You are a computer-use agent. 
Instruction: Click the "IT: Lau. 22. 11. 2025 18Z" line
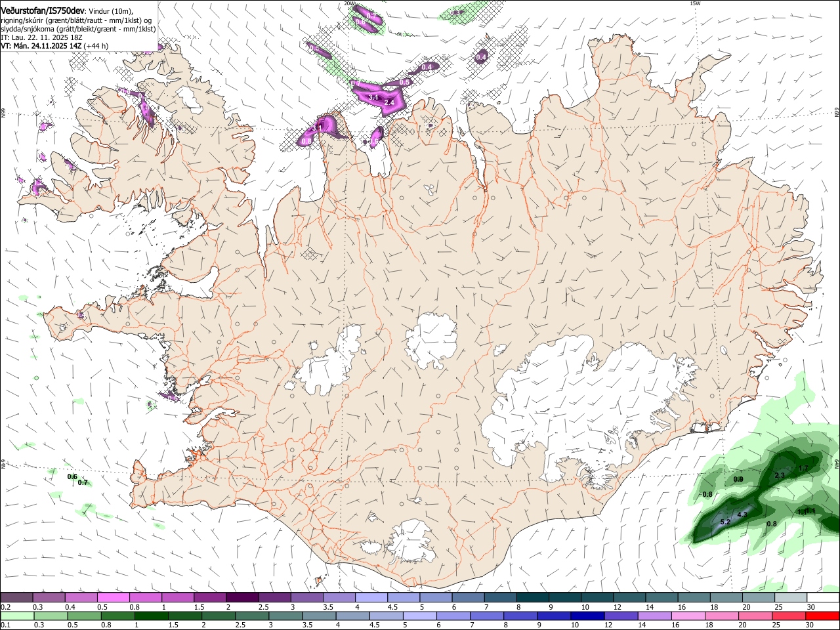coord(41,37)
